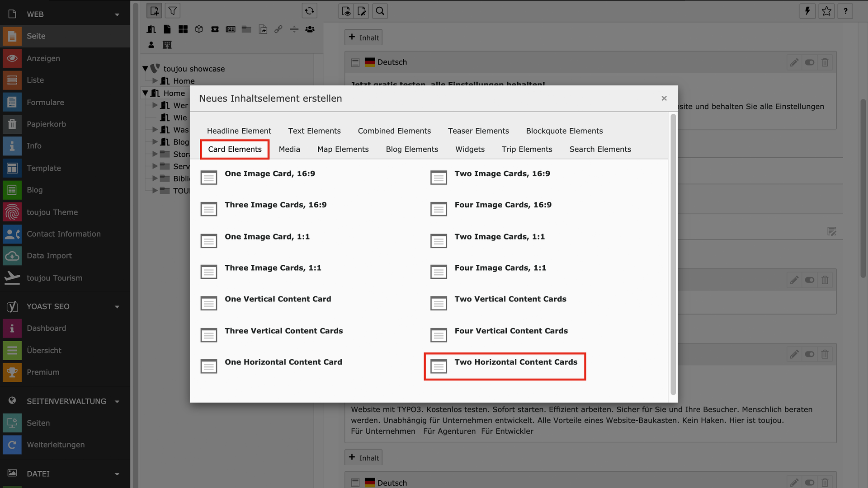Image resolution: width=868 pixels, height=488 pixels.
Task: Open the search magnifier icon in toolbar
Action: point(380,11)
